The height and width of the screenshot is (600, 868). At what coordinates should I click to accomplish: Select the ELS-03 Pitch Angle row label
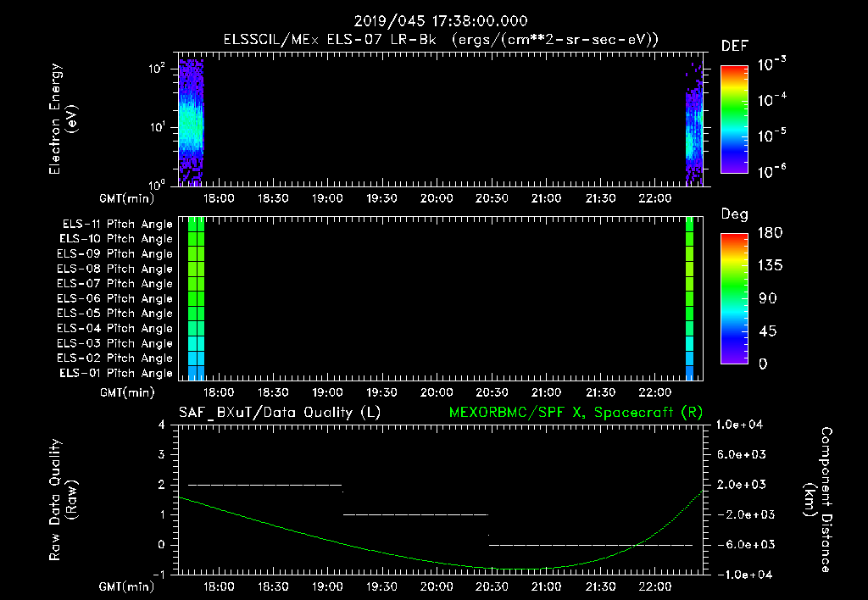click(x=115, y=343)
